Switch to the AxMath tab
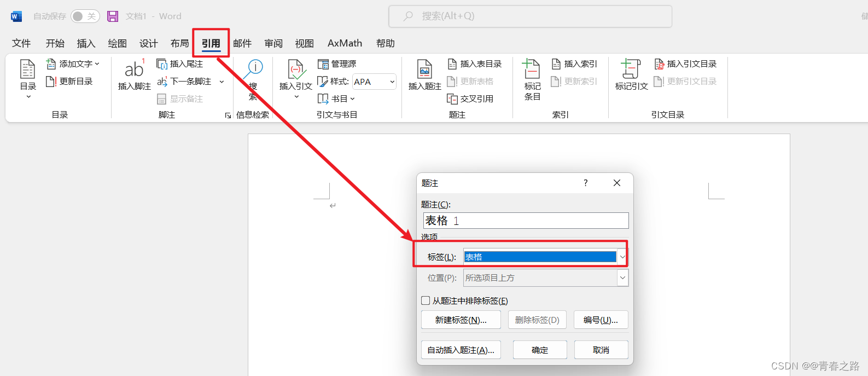868x376 pixels. tap(345, 43)
